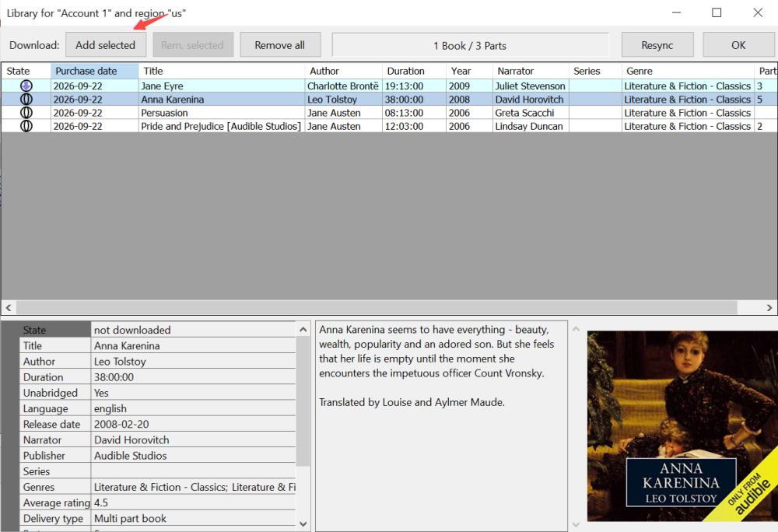Click the state icon for Anna Karenina
The image size is (778, 532).
(26, 99)
